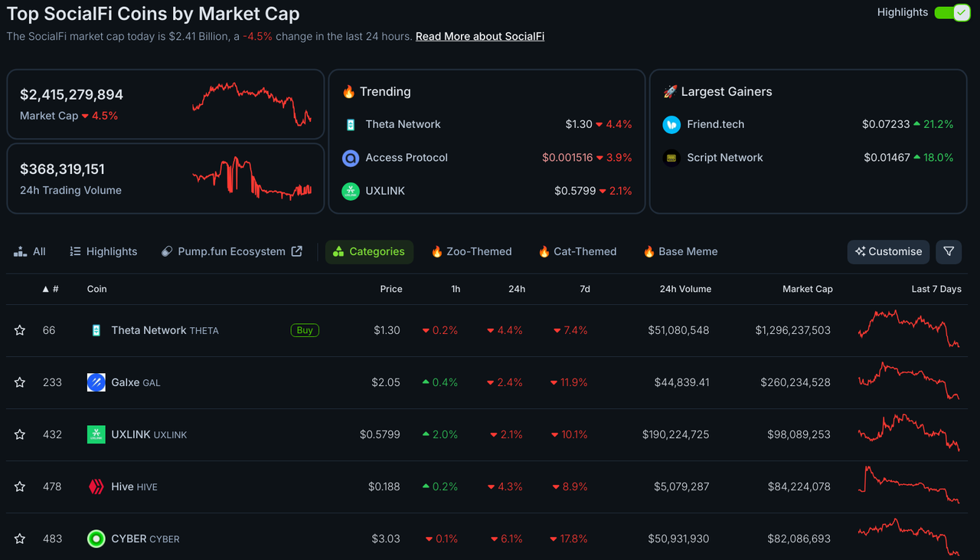Click the $368,319,151 trading volume value

(x=62, y=169)
